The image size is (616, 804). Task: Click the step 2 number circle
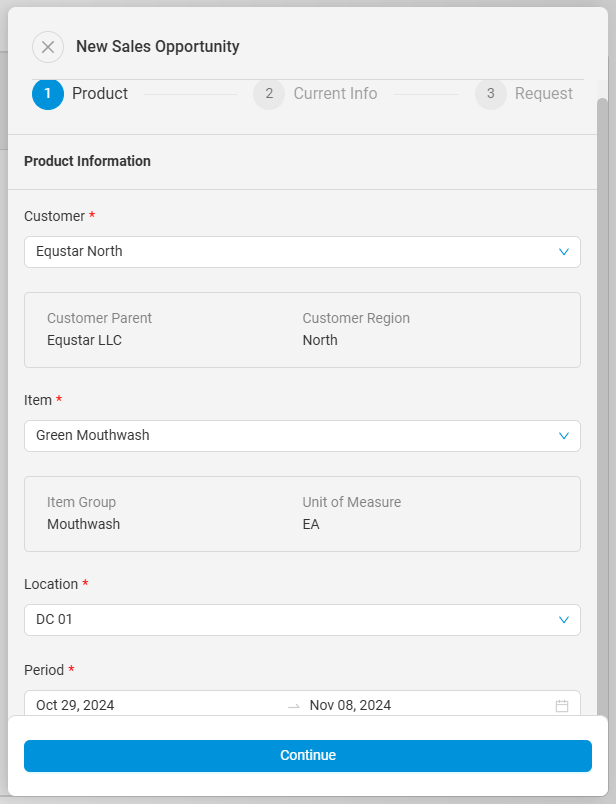pos(269,94)
